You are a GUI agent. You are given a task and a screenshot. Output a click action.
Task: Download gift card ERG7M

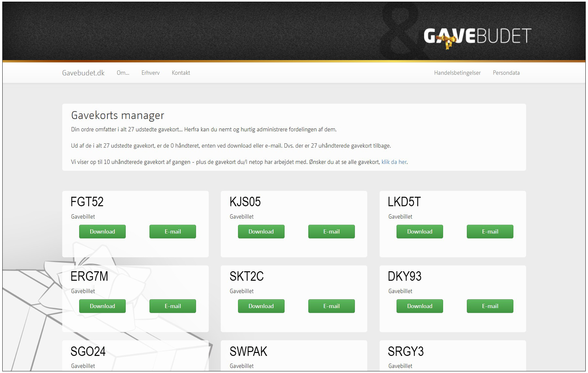[102, 306]
